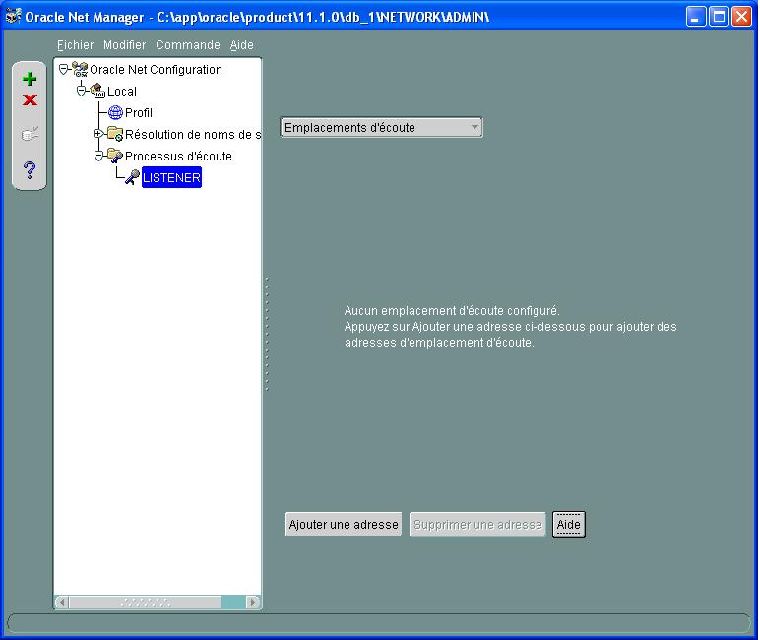The height and width of the screenshot is (640, 760).
Task: Click the Local node house icon
Action: coord(97,91)
